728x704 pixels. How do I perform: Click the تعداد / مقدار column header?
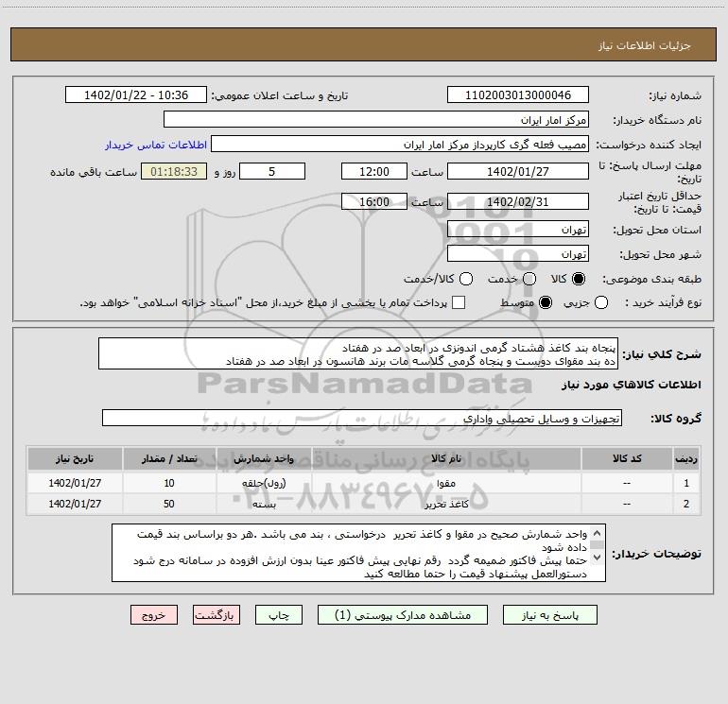169,458
